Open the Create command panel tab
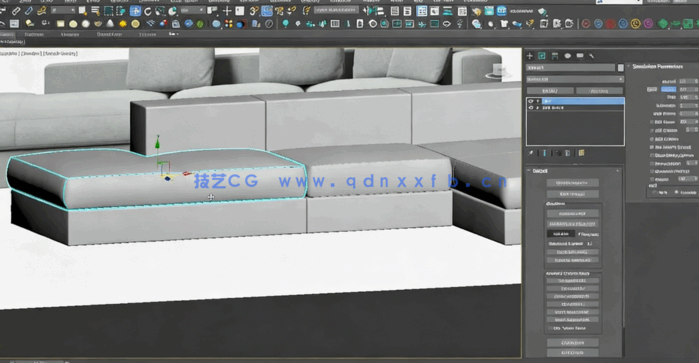This screenshot has height=363, width=699. 530,56
